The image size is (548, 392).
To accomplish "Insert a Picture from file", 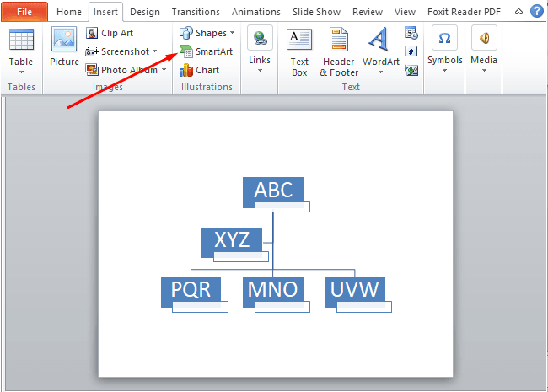I will [64, 46].
